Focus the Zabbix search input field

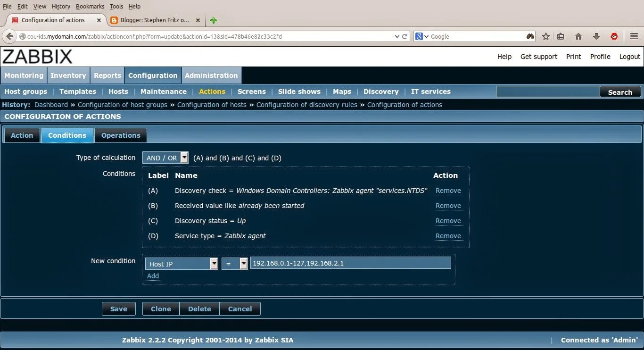tap(548, 92)
